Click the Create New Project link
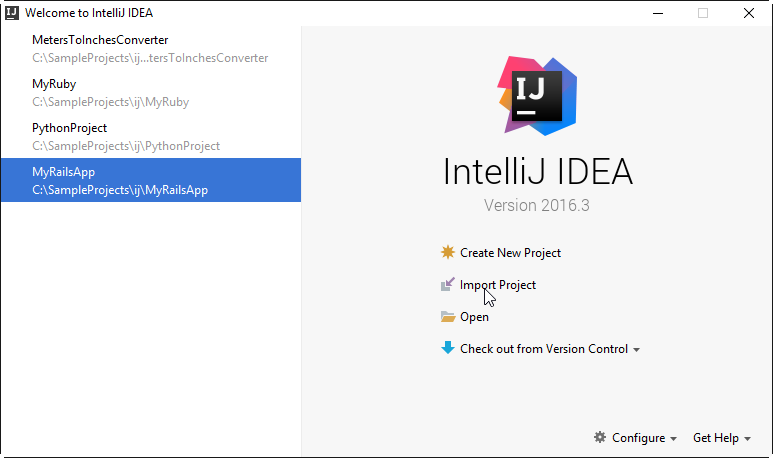This screenshot has height=458, width=773. tap(510, 253)
